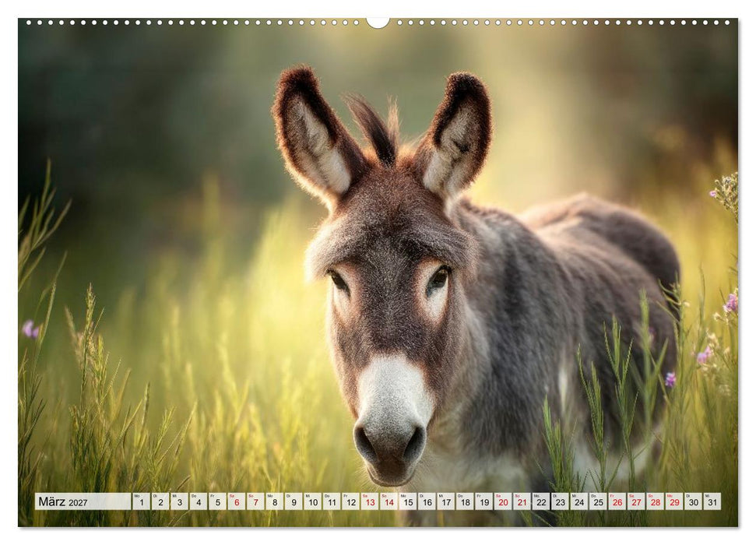The image size is (756, 545).
Task: Choose day 18 in the calendar strip
Action: point(465,501)
